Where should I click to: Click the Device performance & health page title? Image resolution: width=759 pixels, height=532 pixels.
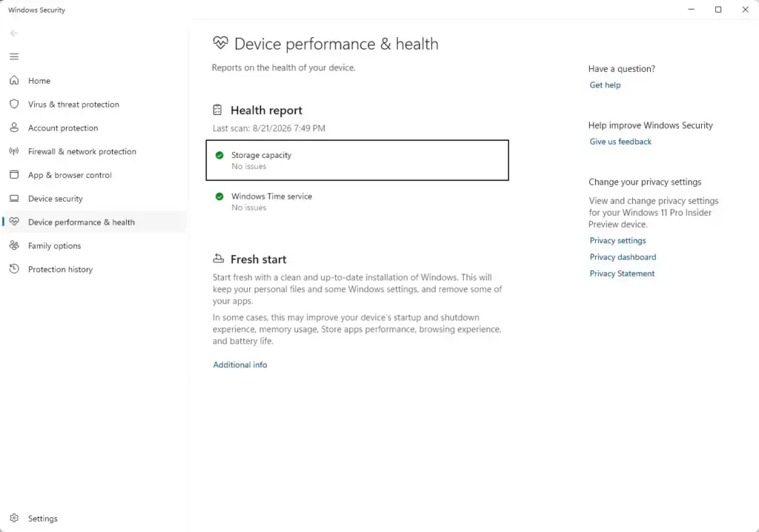[x=336, y=44]
